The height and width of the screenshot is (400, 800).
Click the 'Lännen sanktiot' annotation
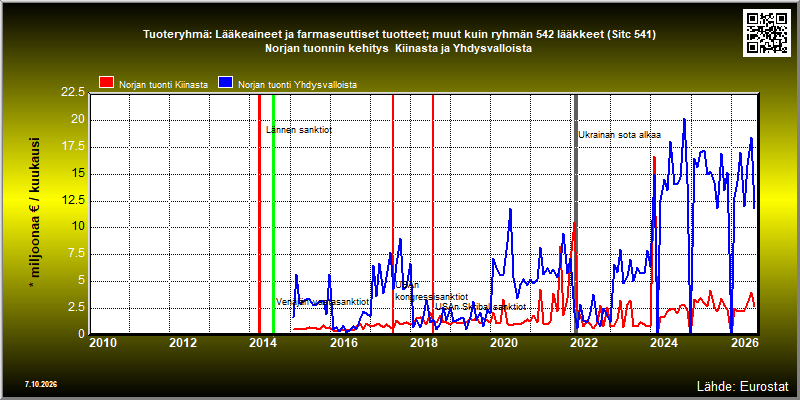pyautogui.click(x=299, y=130)
